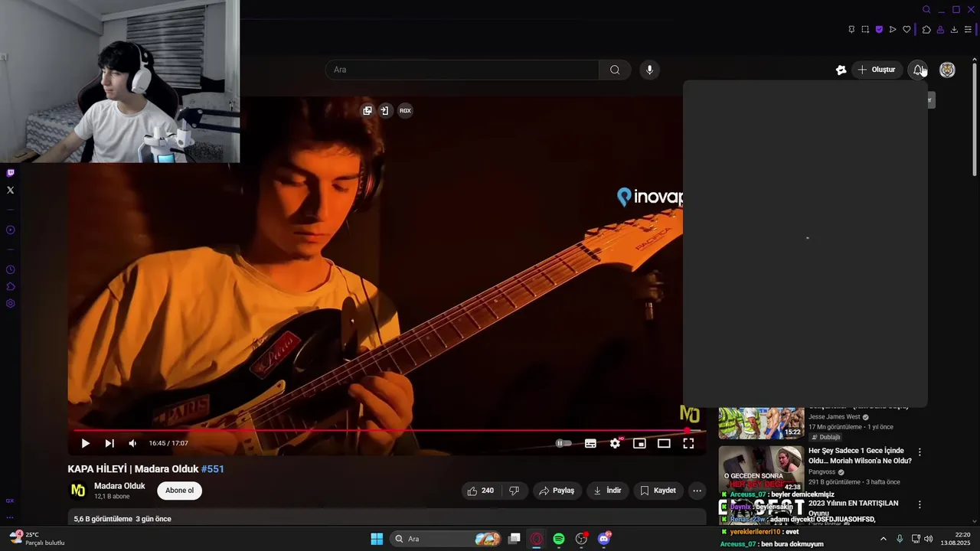Toggle autoplay switch in player
The image size is (980, 551).
[x=563, y=443]
